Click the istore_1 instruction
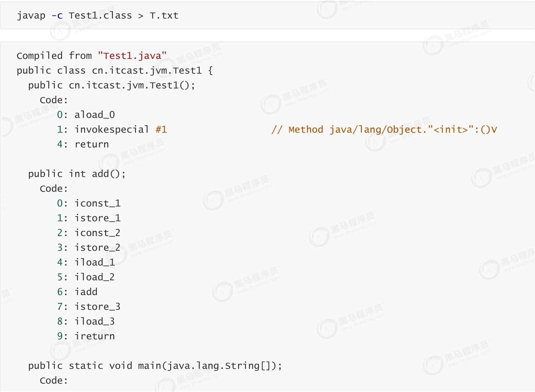Screen dimensions: 535x392 click(98, 218)
